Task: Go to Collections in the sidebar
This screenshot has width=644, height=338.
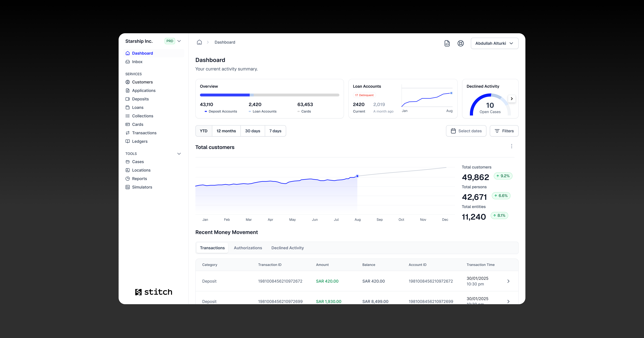Action: 142,116
